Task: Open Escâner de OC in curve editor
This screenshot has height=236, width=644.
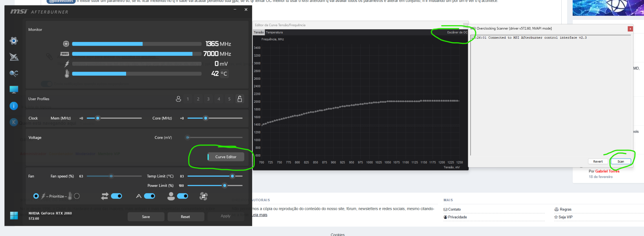Action: pyautogui.click(x=457, y=32)
